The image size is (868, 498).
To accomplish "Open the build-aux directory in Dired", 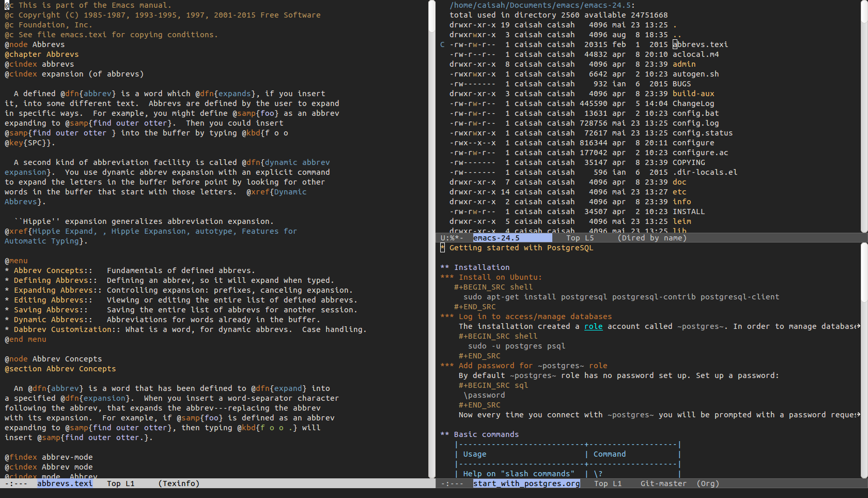I will 693,94.
